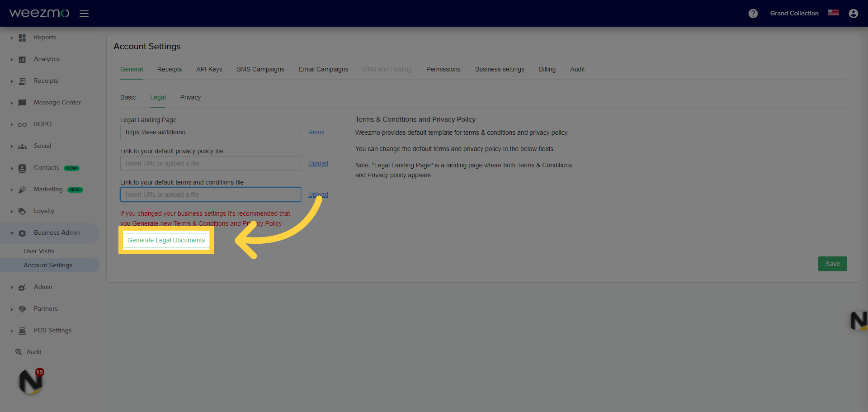
Task: Open the Billing tab
Action: pyautogui.click(x=547, y=69)
